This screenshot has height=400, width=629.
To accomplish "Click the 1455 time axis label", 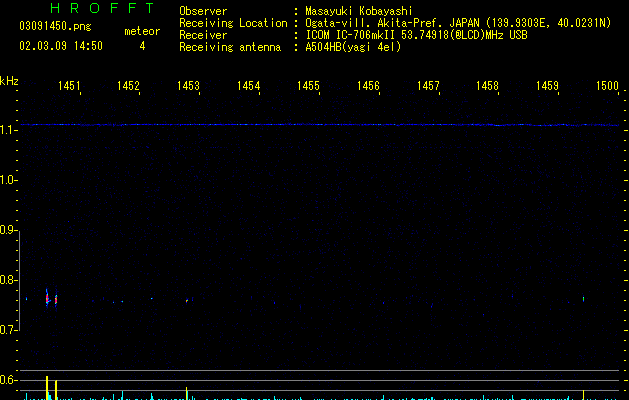I will tap(308, 86).
